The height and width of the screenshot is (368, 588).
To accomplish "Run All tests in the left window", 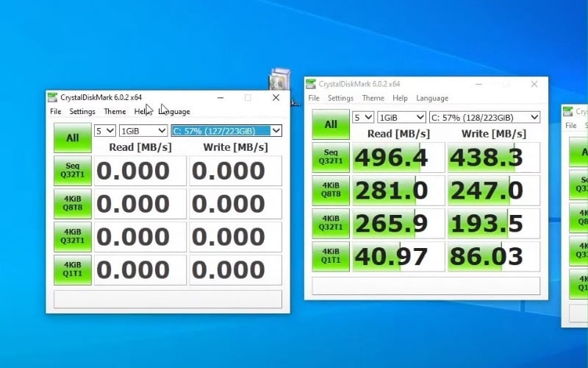I will (72, 138).
